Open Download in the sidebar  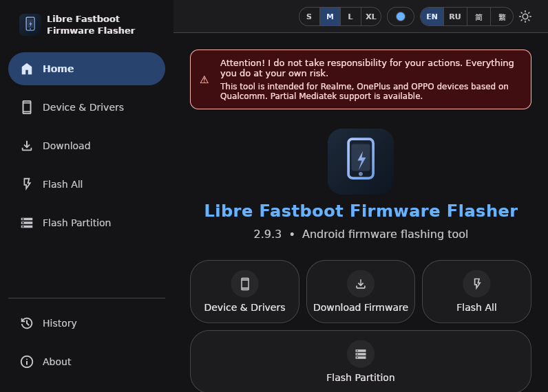click(x=87, y=146)
